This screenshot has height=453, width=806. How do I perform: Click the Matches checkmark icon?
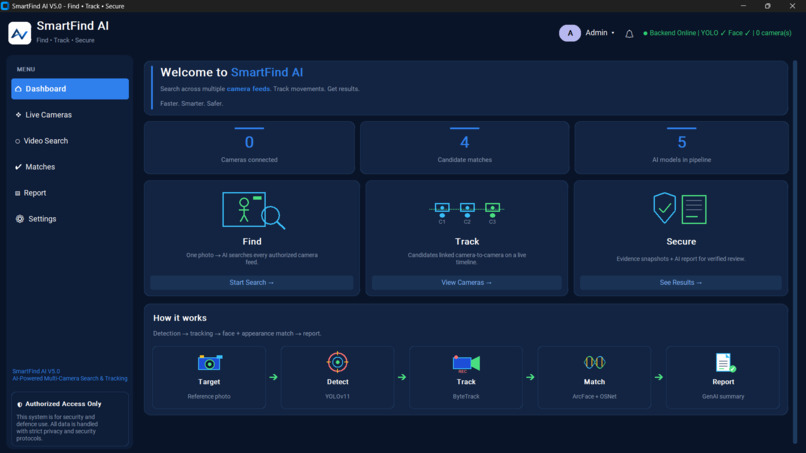click(x=19, y=167)
